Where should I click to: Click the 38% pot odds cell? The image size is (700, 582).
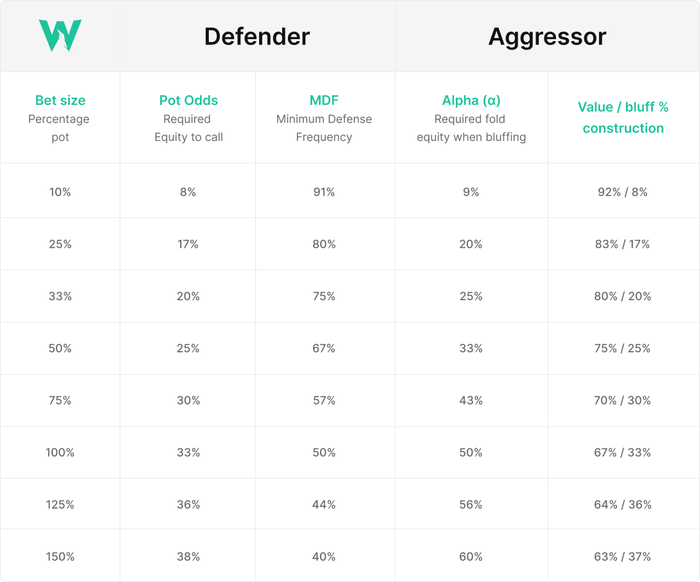pyautogui.click(x=188, y=556)
